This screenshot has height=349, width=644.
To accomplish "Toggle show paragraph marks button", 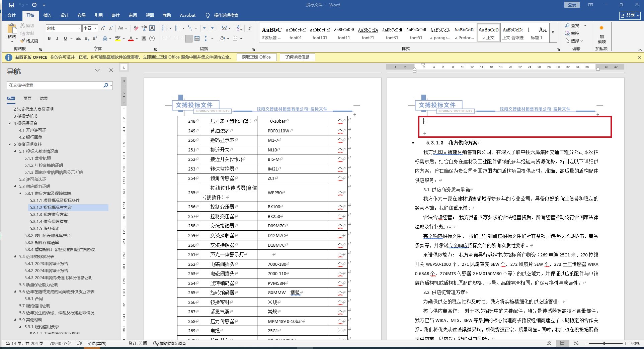I will coord(250,28).
